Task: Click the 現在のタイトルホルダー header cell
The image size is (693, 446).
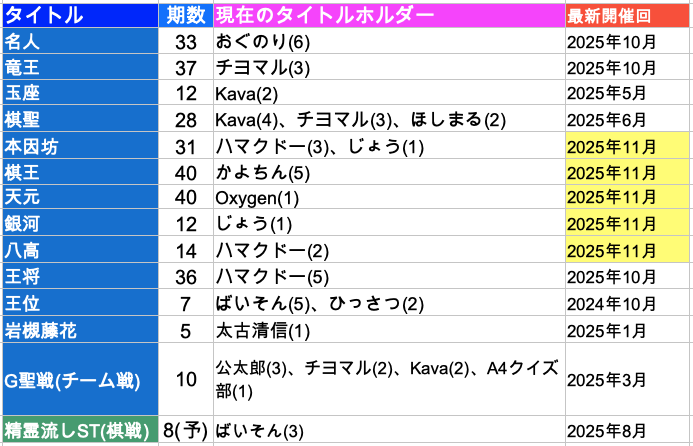Action: tap(387, 15)
